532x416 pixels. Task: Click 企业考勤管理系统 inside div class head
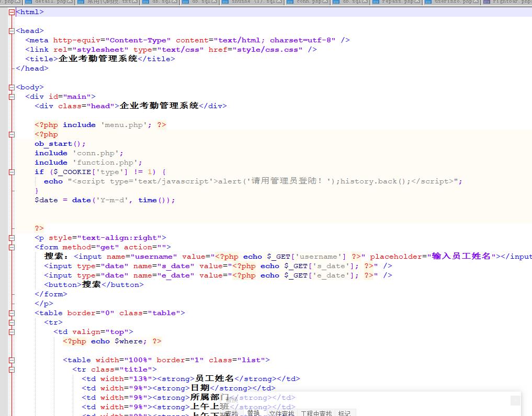pyautogui.click(x=159, y=106)
